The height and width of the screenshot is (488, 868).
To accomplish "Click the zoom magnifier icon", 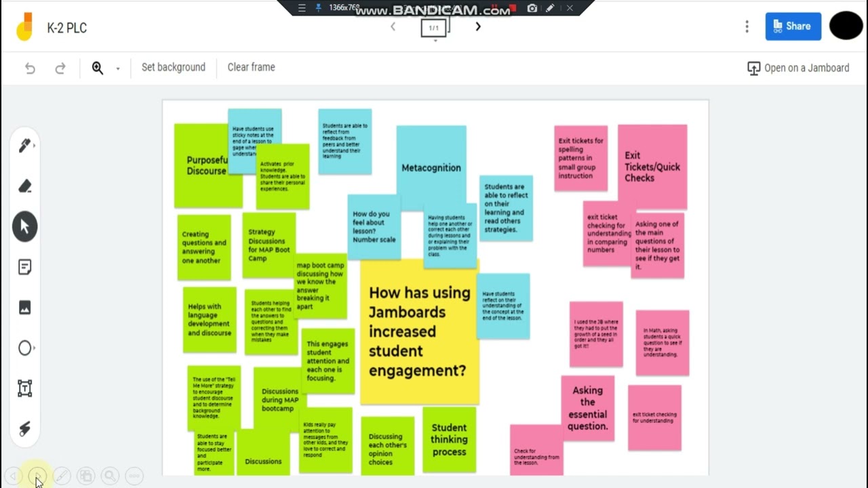I will click(98, 68).
